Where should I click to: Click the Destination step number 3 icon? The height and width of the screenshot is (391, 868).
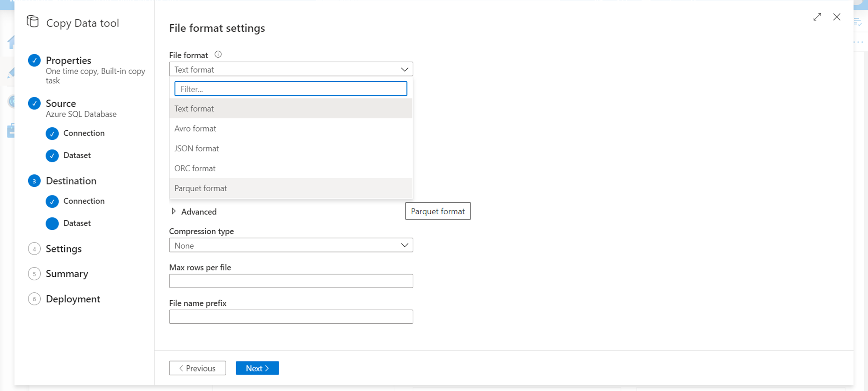[x=34, y=181]
